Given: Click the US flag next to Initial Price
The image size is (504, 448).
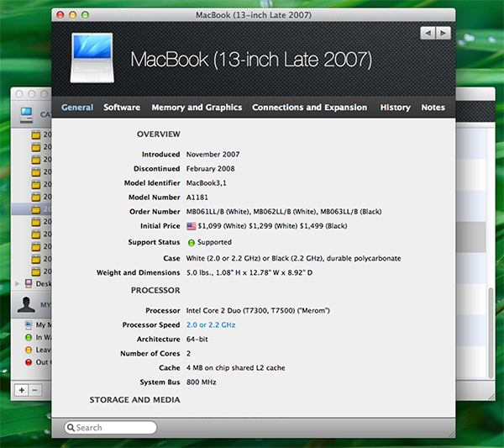Looking at the screenshot, I should click(192, 226).
